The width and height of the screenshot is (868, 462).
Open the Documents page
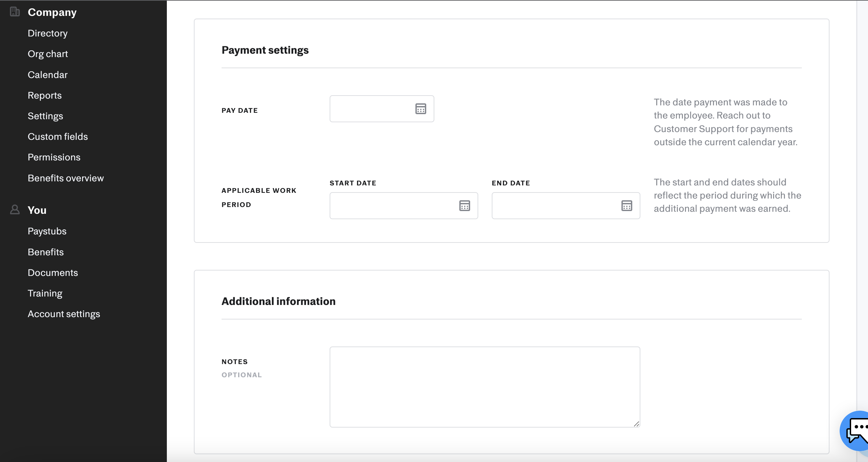click(x=53, y=273)
